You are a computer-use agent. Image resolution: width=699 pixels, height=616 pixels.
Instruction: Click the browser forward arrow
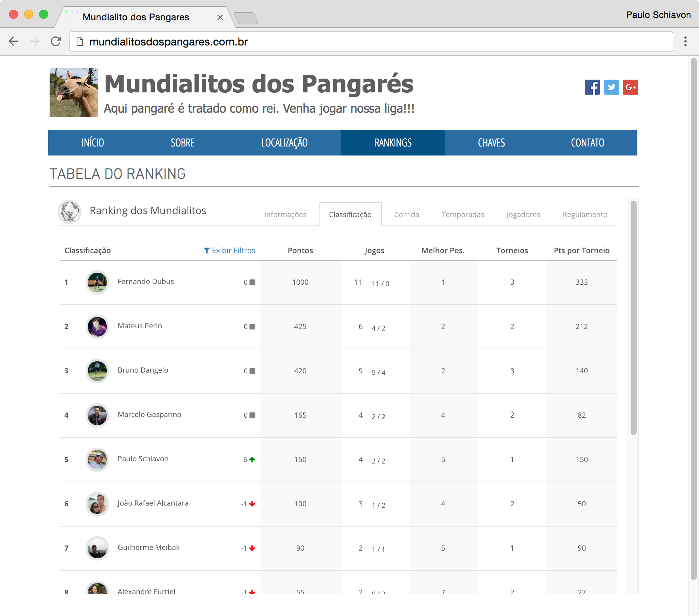(x=35, y=41)
